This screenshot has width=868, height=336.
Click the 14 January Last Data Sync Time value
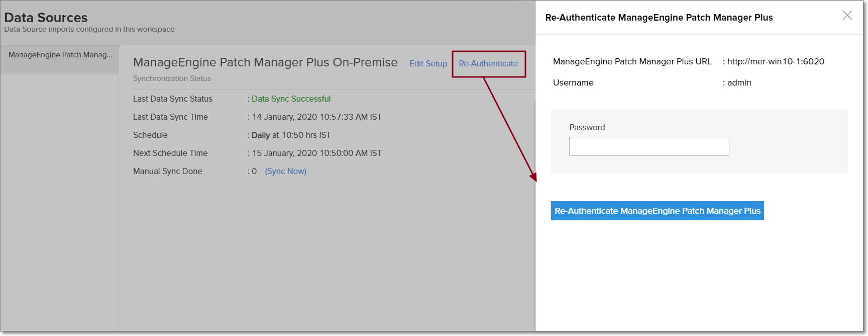click(x=316, y=117)
